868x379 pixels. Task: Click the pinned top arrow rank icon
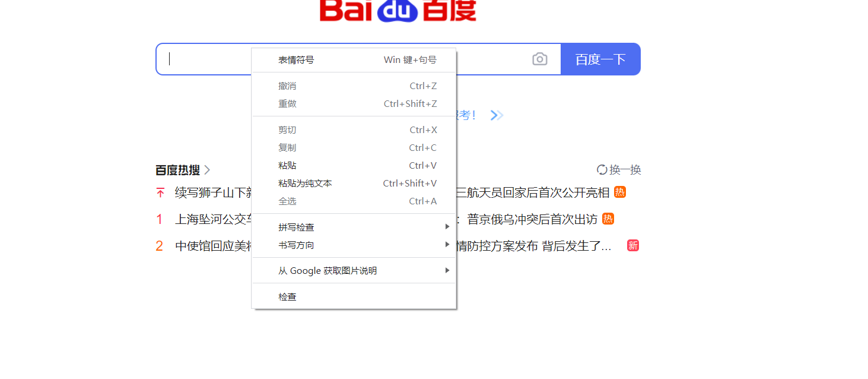(160, 192)
